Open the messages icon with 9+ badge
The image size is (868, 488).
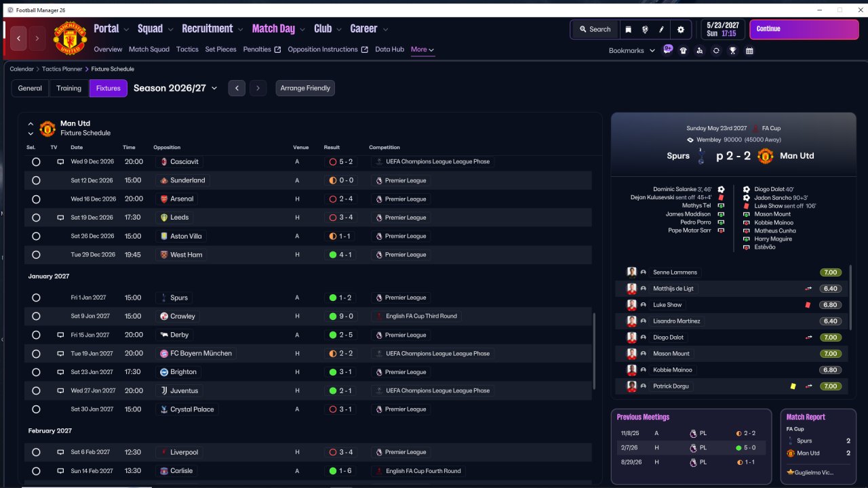click(668, 50)
